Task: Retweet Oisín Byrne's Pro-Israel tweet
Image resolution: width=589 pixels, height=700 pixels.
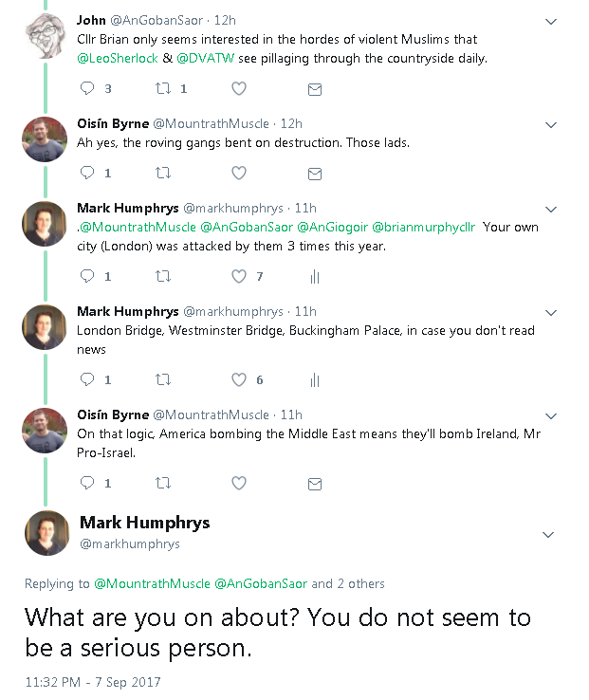Action: [x=162, y=484]
